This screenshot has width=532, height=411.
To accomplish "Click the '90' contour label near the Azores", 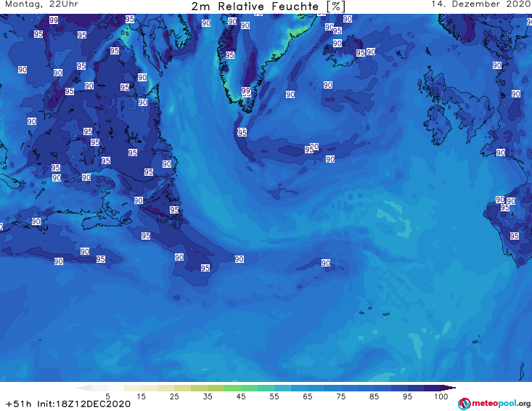I will pos(326,263).
